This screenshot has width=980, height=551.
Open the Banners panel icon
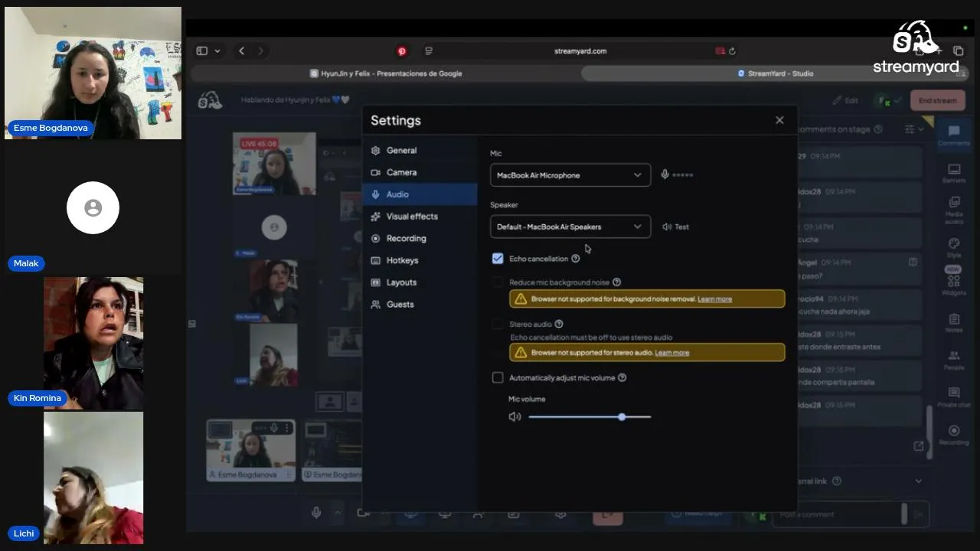(954, 173)
